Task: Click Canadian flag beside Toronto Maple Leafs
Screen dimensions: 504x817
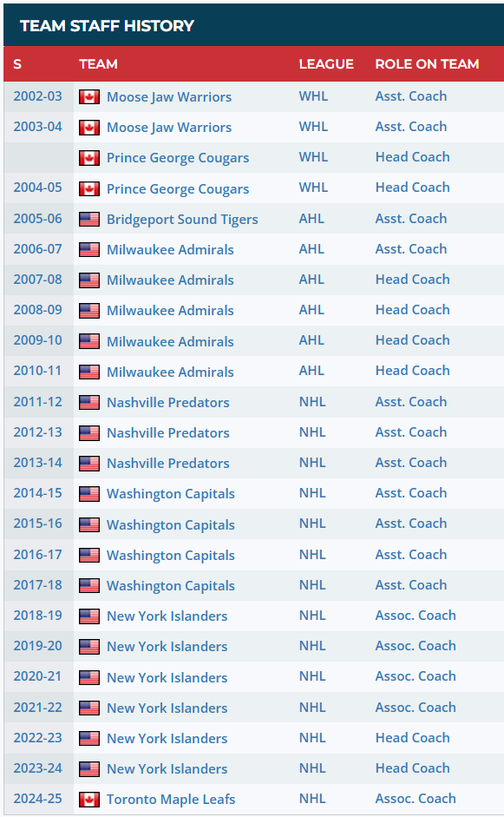Action: (89, 800)
